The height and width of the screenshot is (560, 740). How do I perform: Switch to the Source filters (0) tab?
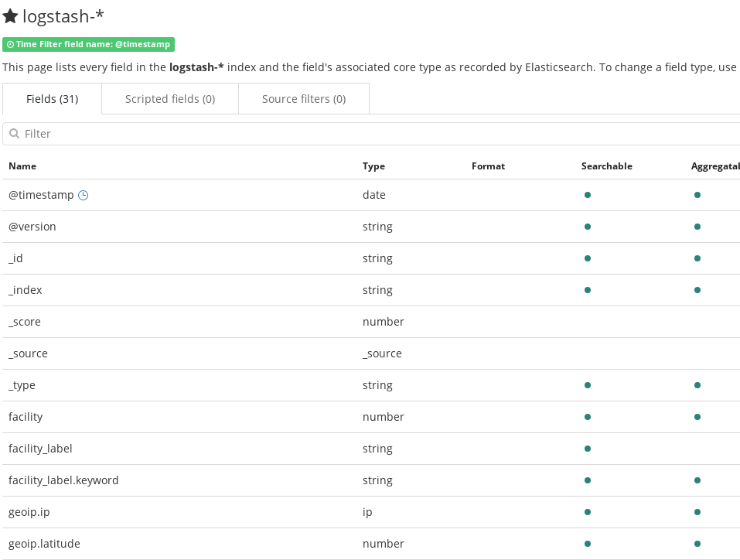pyautogui.click(x=304, y=99)
